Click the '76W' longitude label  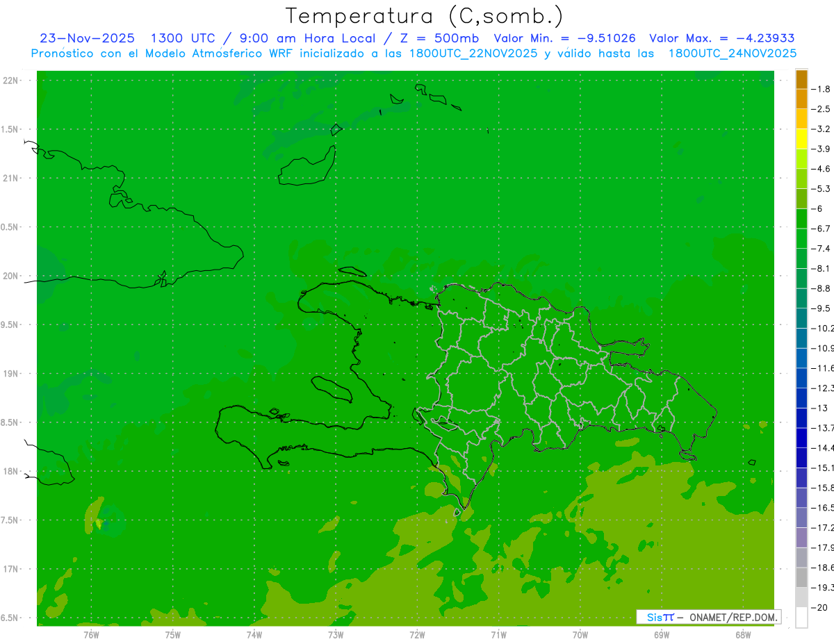pyautogui.click(x=91, y=635)
